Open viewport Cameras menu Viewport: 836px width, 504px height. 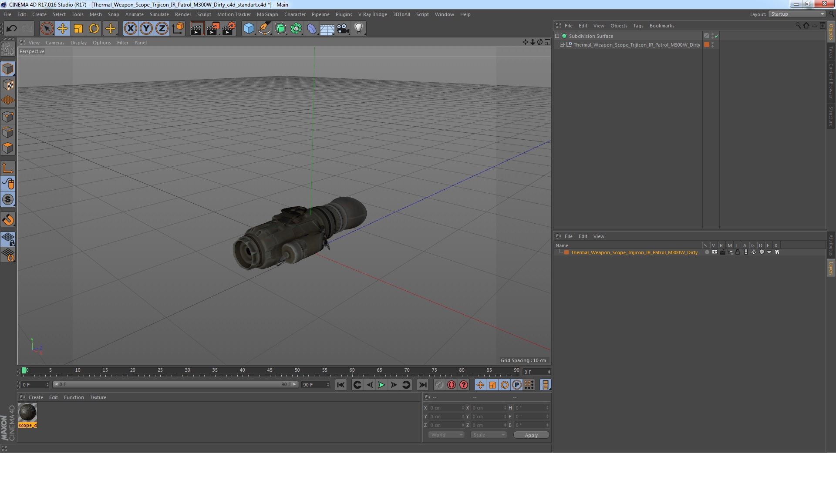click(x=55, y=43)
